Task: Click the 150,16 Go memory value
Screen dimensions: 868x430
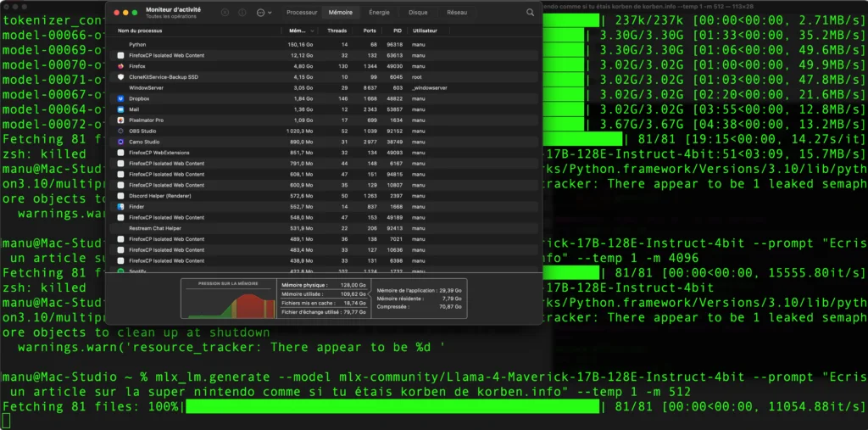Action: click(x=301, y=45)
